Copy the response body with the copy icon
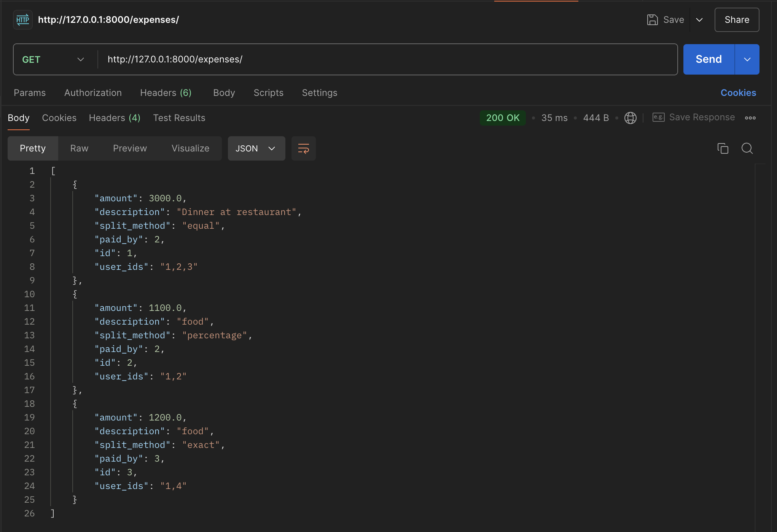777x532 pixels. click(x=723, y=148)
